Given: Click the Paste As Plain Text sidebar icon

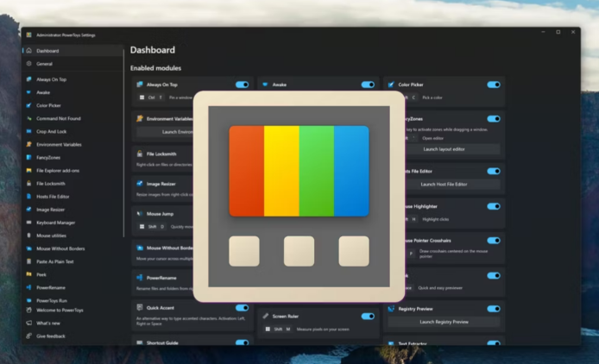Looking at the screenshot, I should (29, 261).
